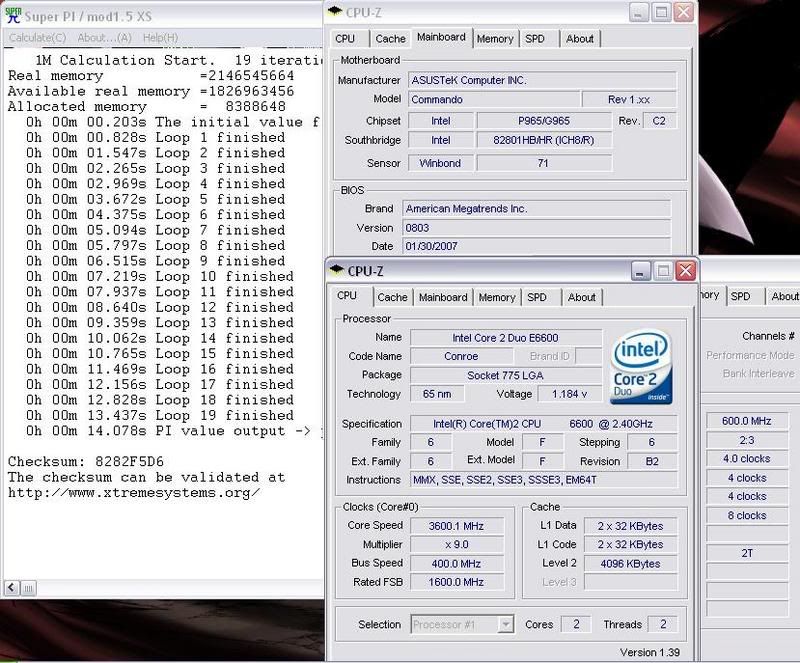Click the Chipset value P965/G965
800x663 pixels.
point(544,121)
